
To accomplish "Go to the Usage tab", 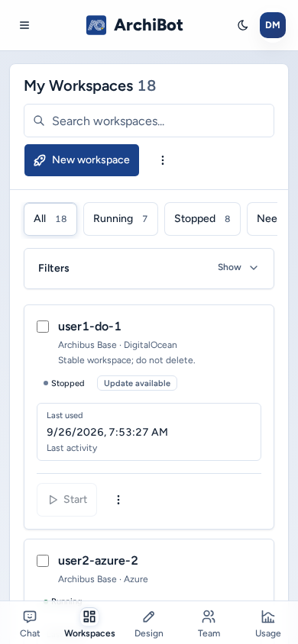I will (268, 623).
